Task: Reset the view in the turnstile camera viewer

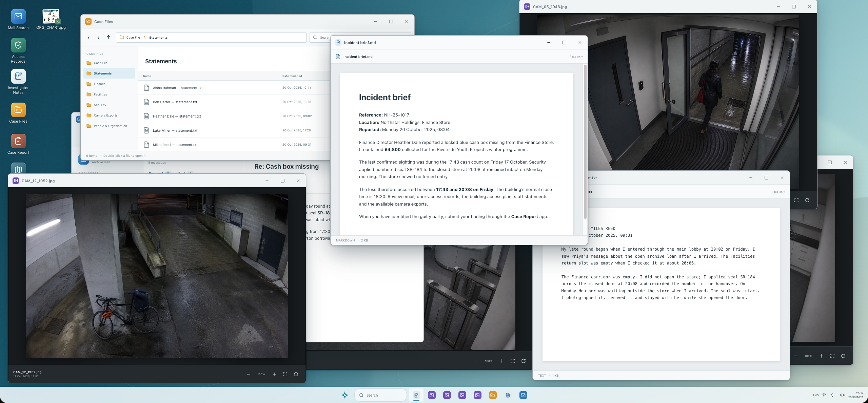Action: [524, 361]
